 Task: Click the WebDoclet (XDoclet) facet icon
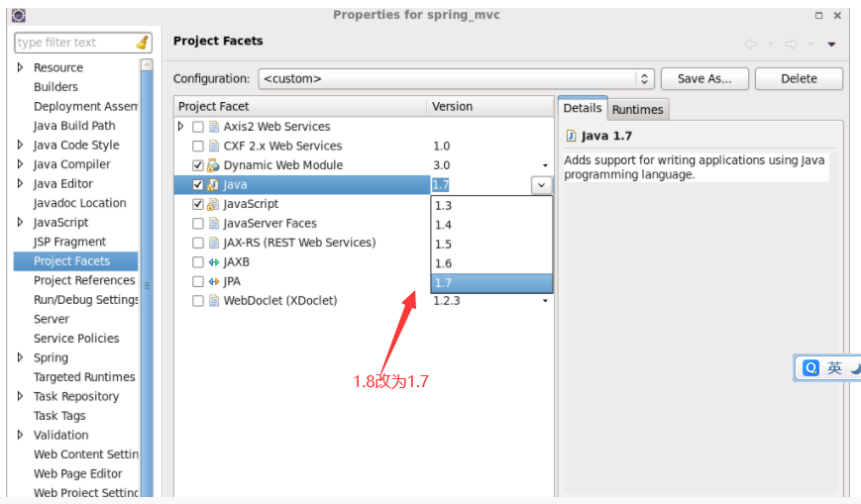tap(214, 301)
